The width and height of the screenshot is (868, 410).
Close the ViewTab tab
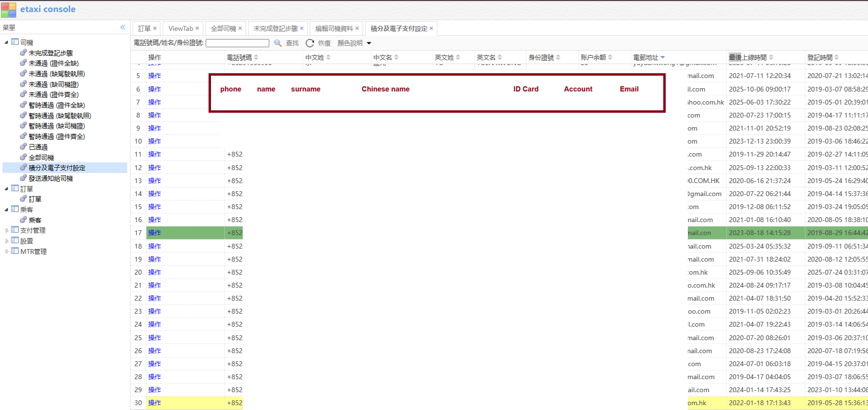pos(197,28)
